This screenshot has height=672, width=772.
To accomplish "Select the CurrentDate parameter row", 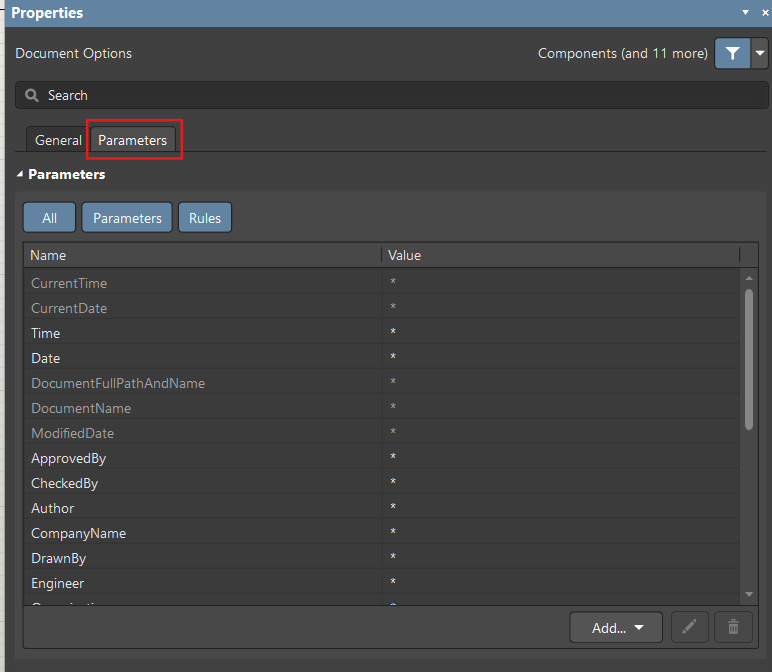I will point(382,308).
